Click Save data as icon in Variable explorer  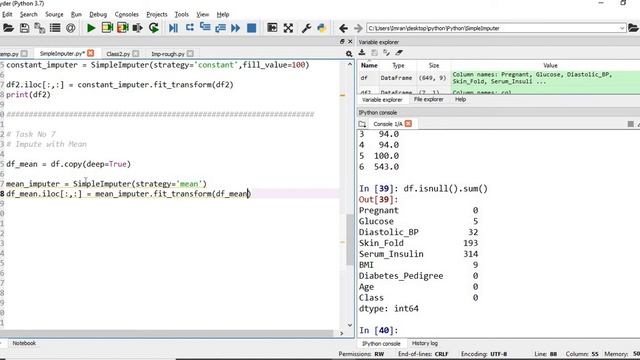[x=387, y=53]
